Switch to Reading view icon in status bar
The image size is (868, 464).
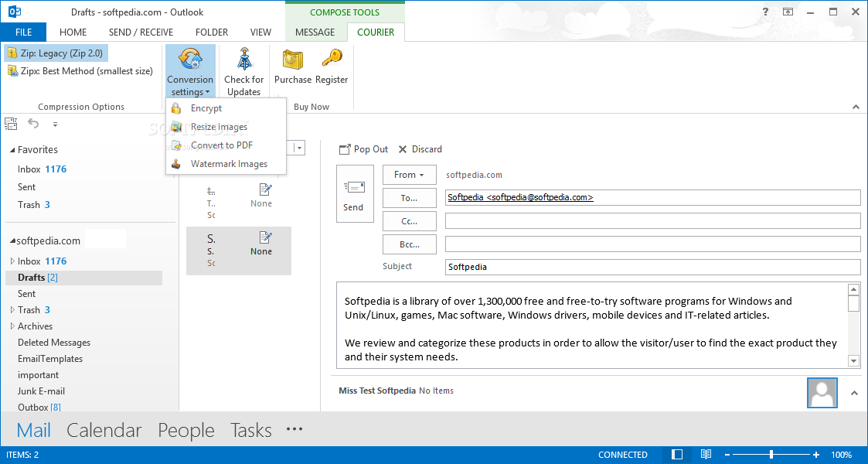706,455
